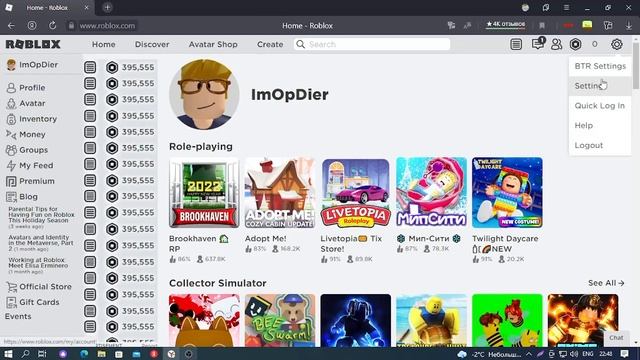Open Windows Start menu
Viewport: 640px width, 360px height.
pyautogui.click(x=8, y=354)
